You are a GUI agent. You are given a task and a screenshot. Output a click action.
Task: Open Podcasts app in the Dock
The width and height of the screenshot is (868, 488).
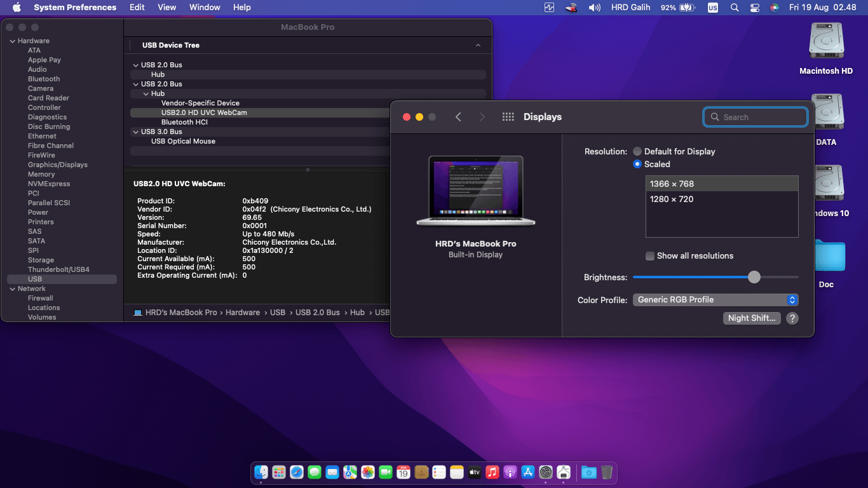click(510, 472)
